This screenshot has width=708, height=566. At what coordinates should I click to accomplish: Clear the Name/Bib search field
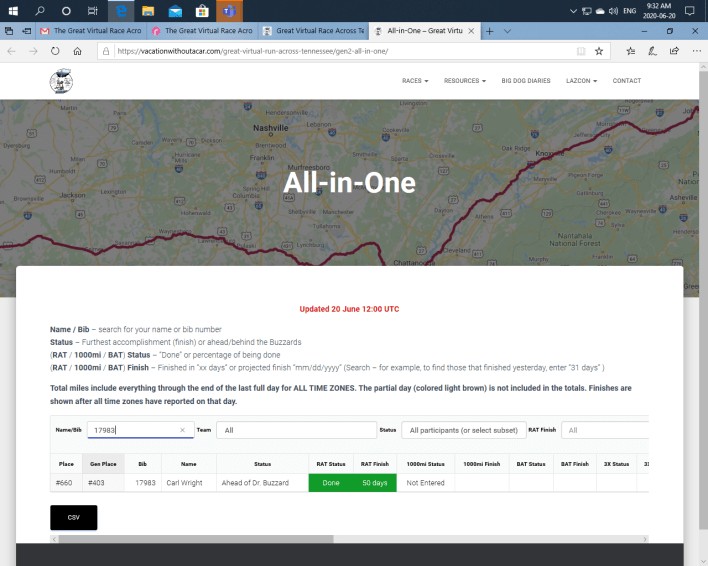point(182,430)
